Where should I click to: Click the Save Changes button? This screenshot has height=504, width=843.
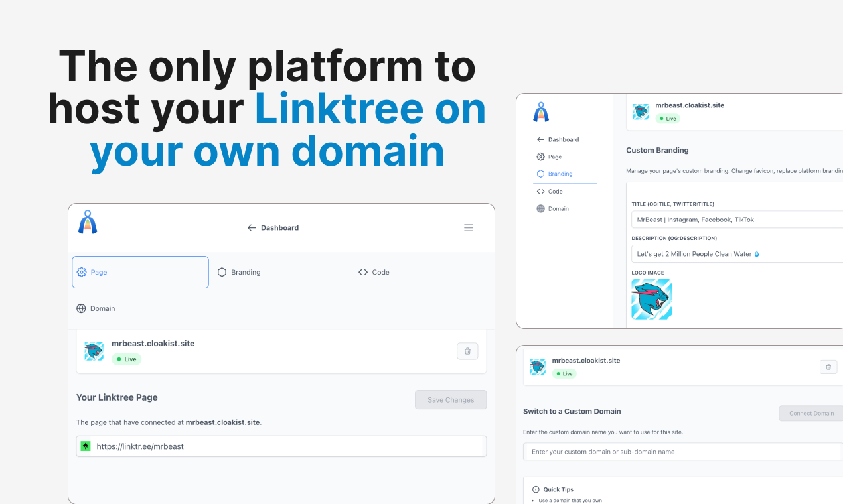point(451,399)
